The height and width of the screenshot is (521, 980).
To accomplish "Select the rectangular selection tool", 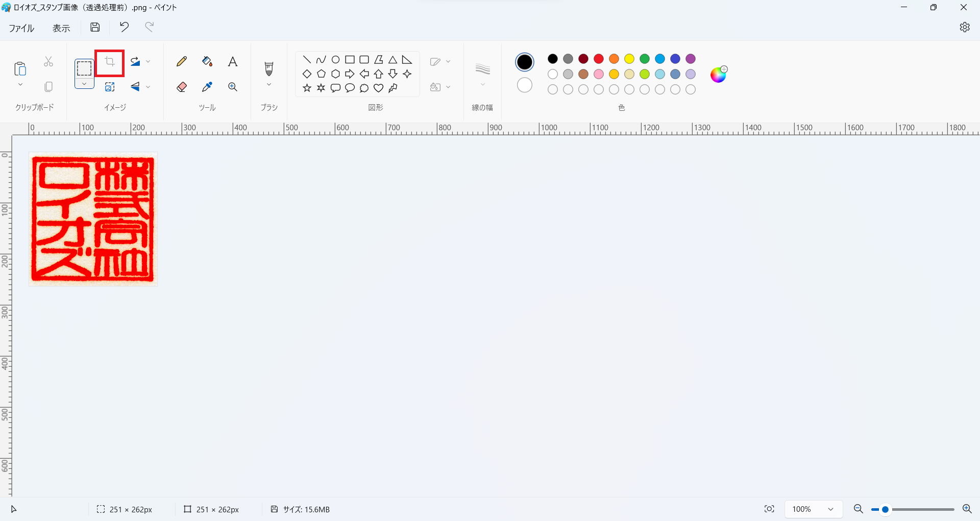I will tap(84, 68).
